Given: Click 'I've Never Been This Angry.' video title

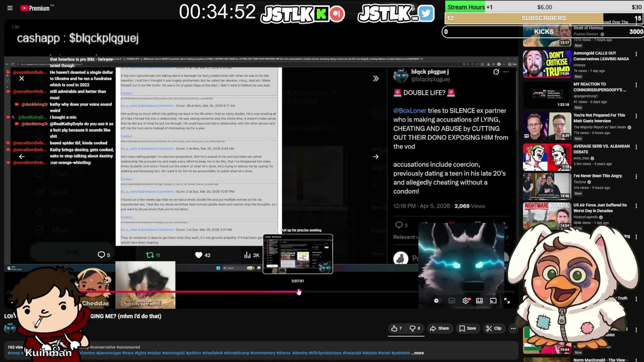Looking at the screenshot, I should click(598, 176).
